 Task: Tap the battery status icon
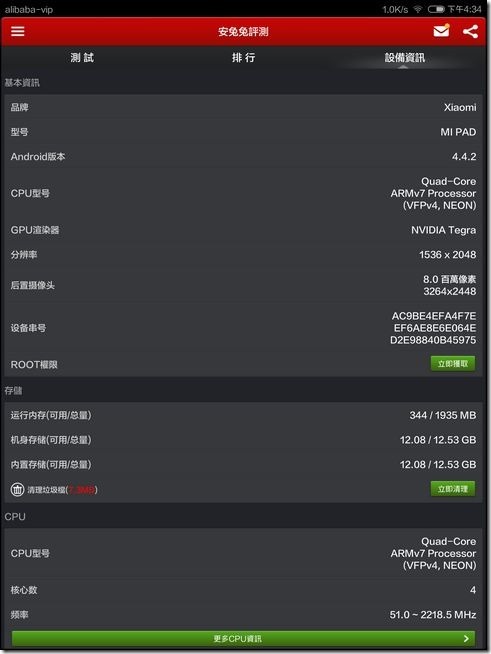(436, 9)
